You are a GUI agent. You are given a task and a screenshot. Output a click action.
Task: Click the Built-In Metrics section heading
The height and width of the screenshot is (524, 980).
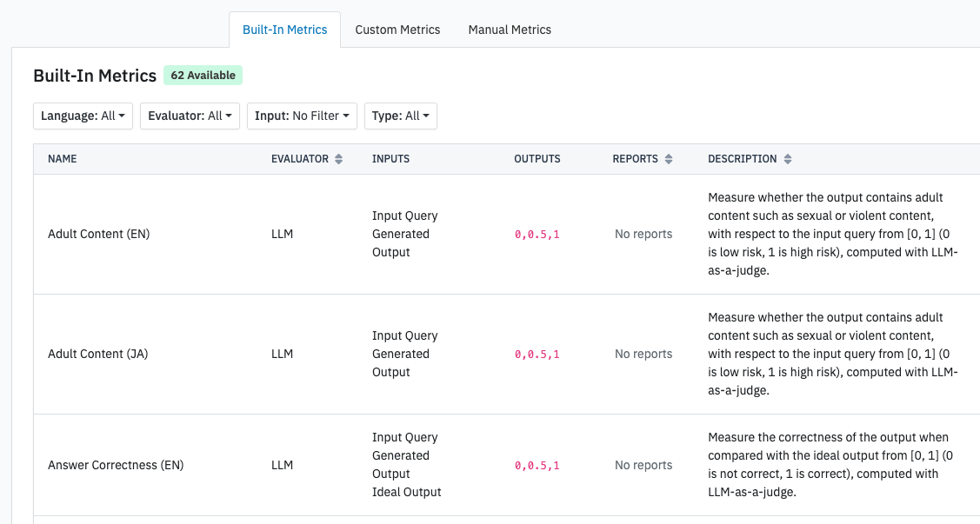[95, 76]
